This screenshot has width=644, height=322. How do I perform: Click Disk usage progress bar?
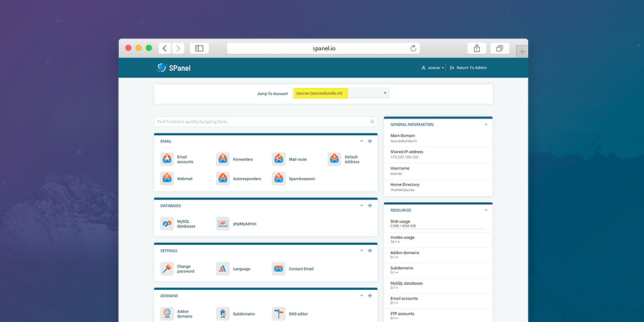(x=438, y=229)
